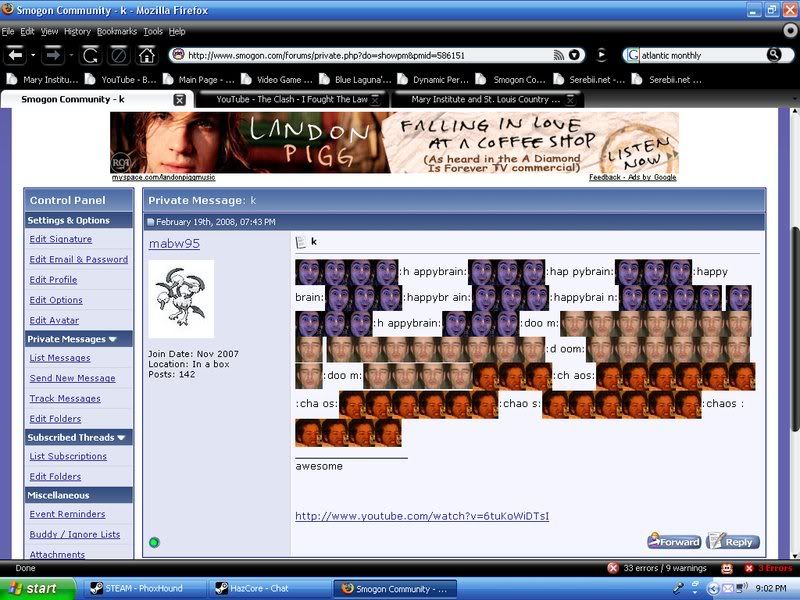Click mabw95's avatar image
This screenshot has height=600, width=800.
(181, 299)
